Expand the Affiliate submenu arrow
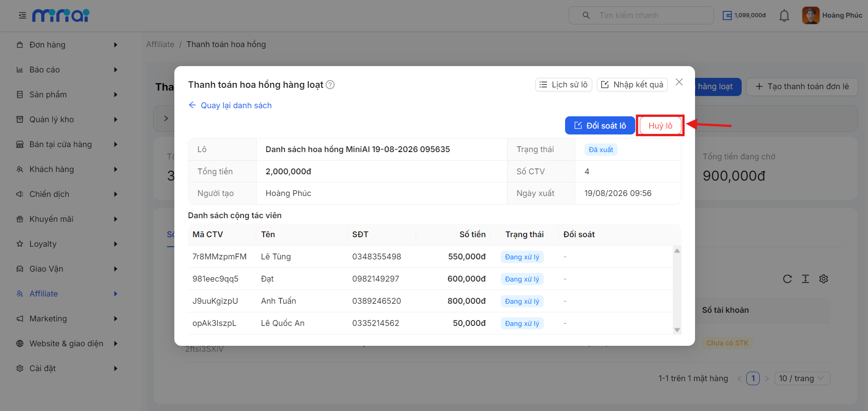Image resolution: width=868 pixels, height=411 pixels. pos(115,294)
